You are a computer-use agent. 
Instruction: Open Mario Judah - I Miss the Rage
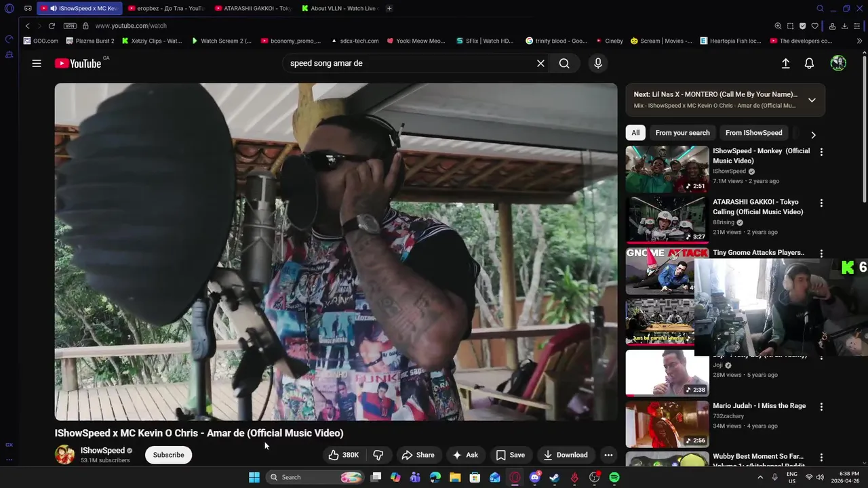[x=759, y=405]
